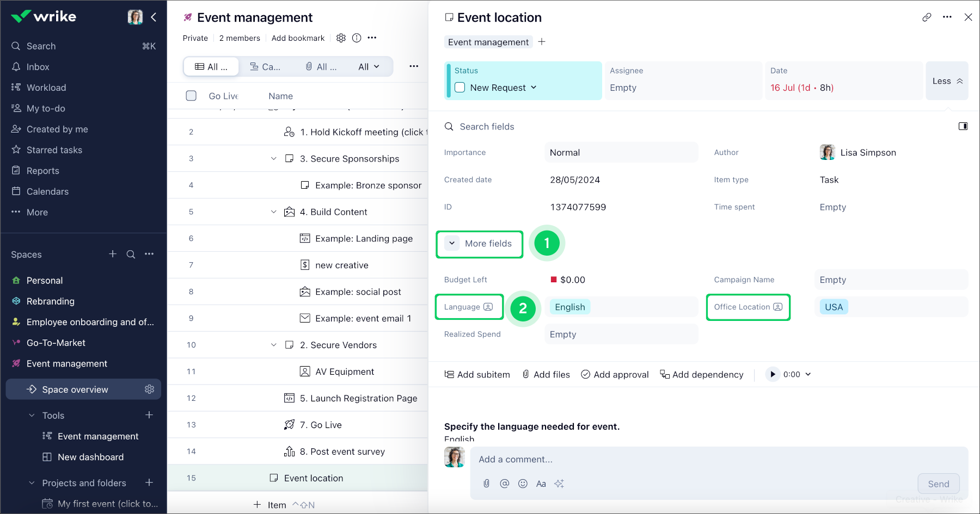Copy the task permalink icon
Image resolution: width=980 pixels, height=514 pixels.
pyautogui.click(x=927, y=17)
